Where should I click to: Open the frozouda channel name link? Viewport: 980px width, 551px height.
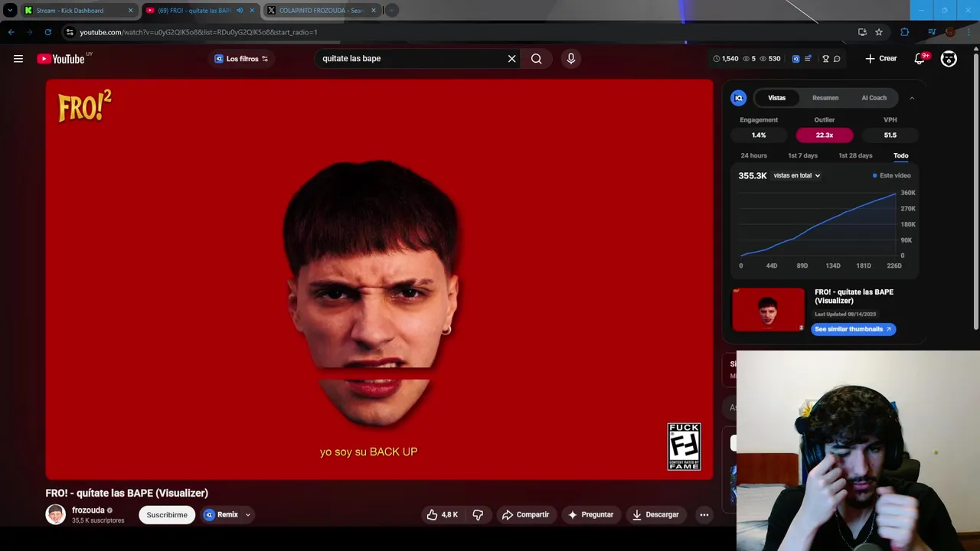88,510
